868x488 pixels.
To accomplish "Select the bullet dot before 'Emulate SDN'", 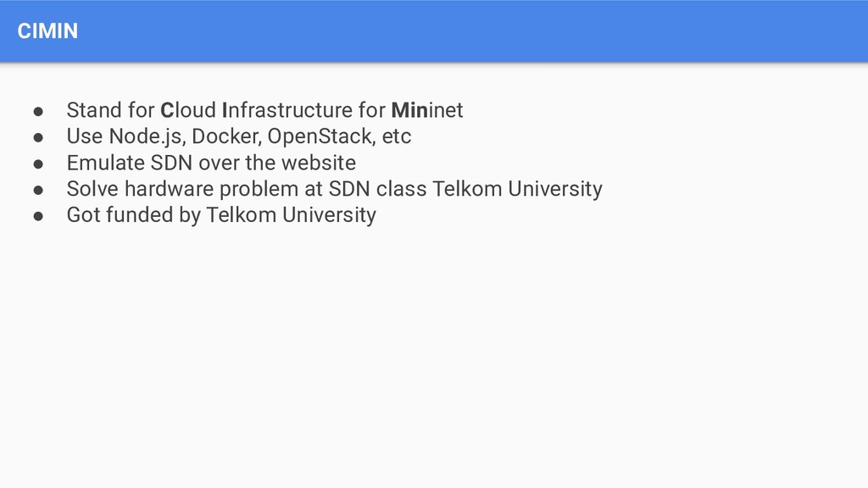I will (x=38, y=164).
